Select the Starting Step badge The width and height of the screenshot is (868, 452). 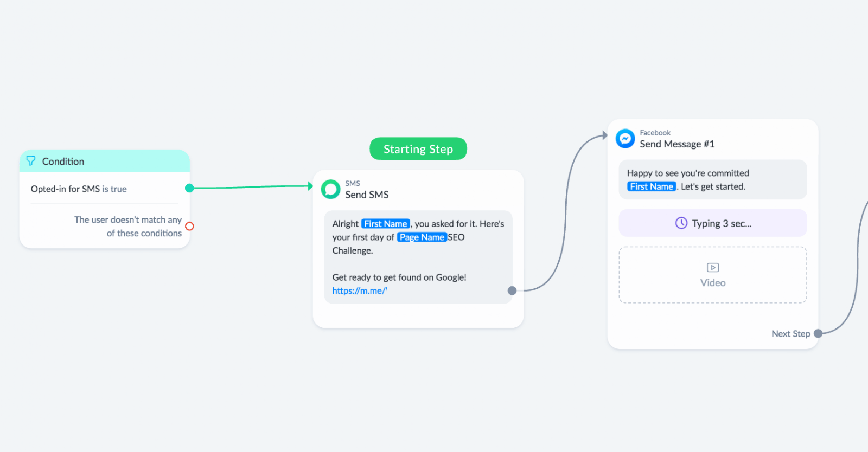418,149
